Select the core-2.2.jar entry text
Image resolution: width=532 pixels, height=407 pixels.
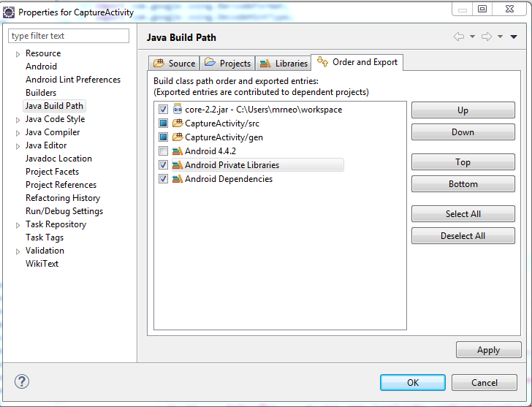264,110
